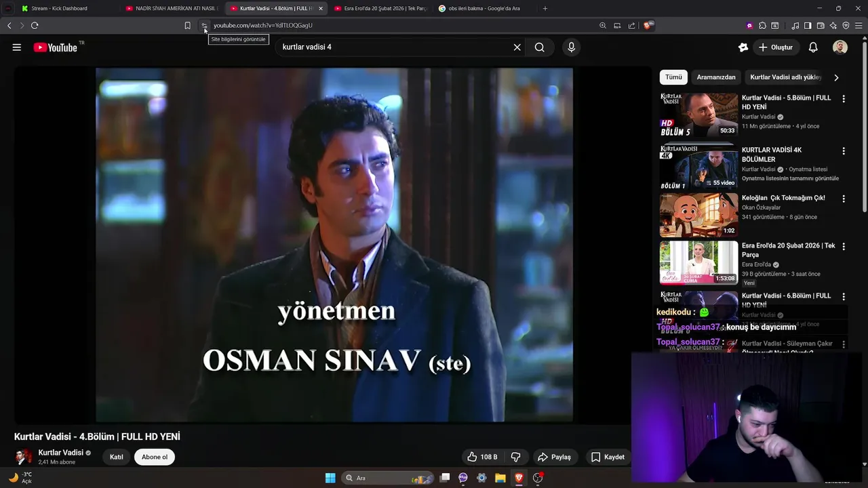Open Brave Shields lion icon
Image resolution: width=868 pixels, height=488 pixels.
coord(648,26)
